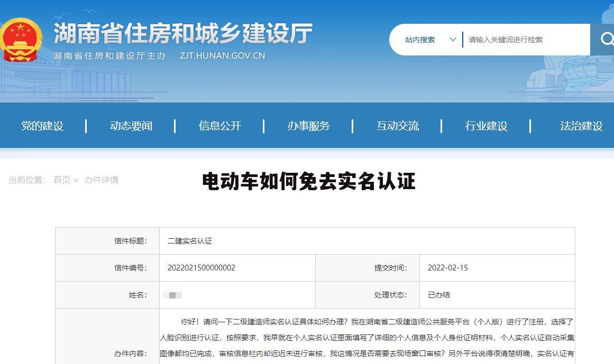Click the 当前位置 breadcrumb label
The image size is (614, 364).
(x=28, y=180)
